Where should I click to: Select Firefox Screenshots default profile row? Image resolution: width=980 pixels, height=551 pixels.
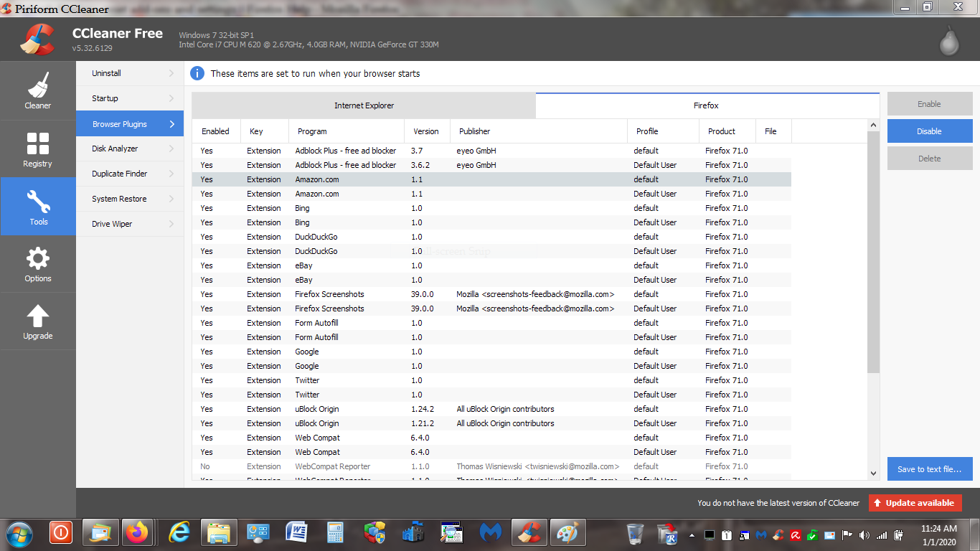point(491,294)
